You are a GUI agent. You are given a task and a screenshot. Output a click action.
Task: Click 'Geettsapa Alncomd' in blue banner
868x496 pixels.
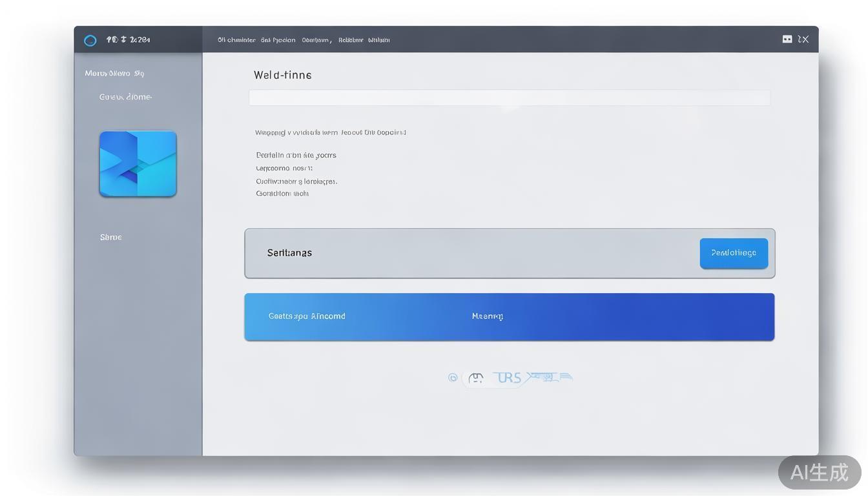pyautogui.click(x=307, y=316)
